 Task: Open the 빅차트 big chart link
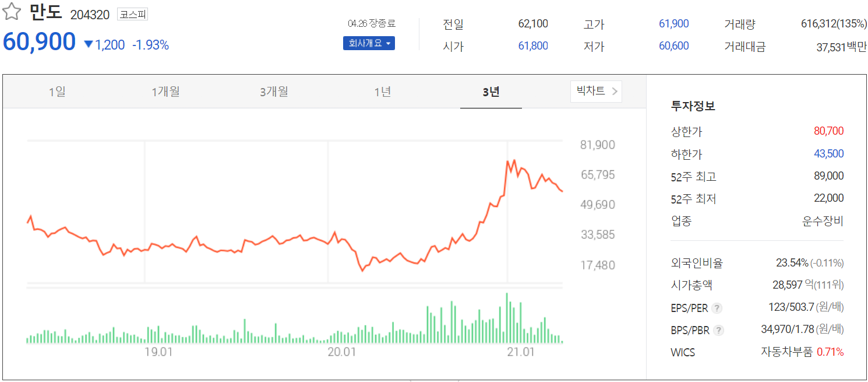coord(596,91)
